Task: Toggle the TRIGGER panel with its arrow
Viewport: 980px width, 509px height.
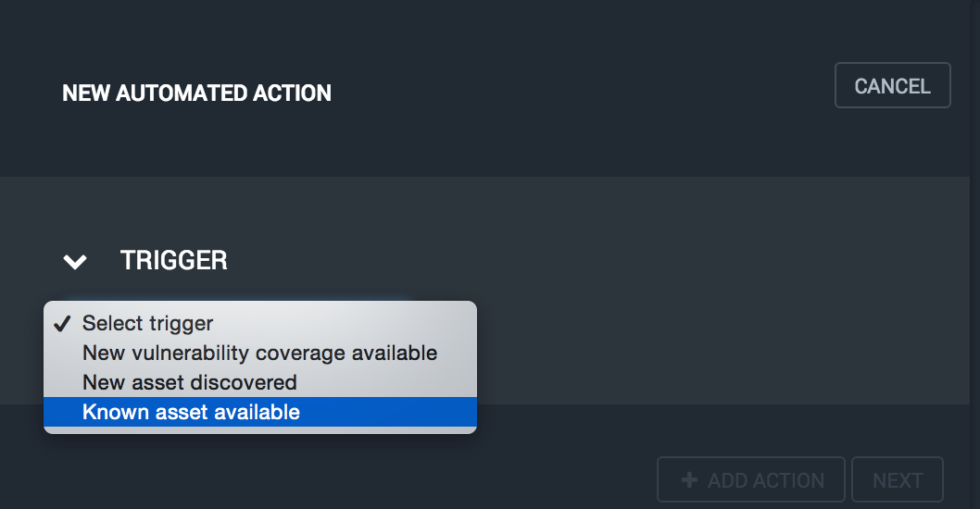Action: (x=75, y=262)
